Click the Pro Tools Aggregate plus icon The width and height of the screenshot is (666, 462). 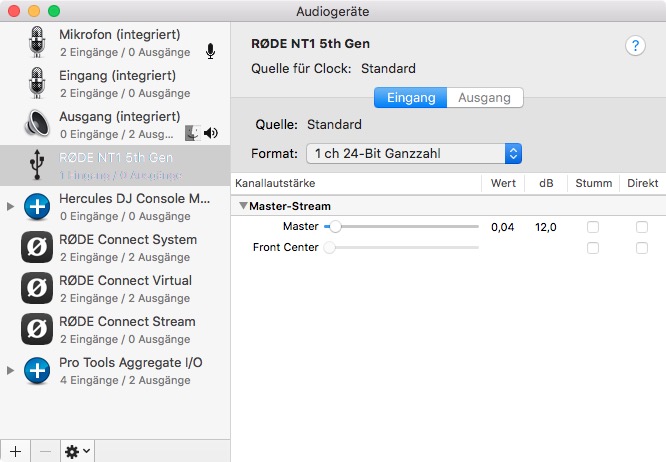point(37,370)
